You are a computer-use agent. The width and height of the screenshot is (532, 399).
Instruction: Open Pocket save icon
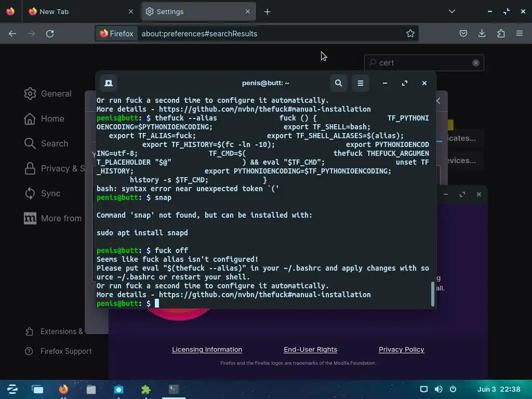463,33
